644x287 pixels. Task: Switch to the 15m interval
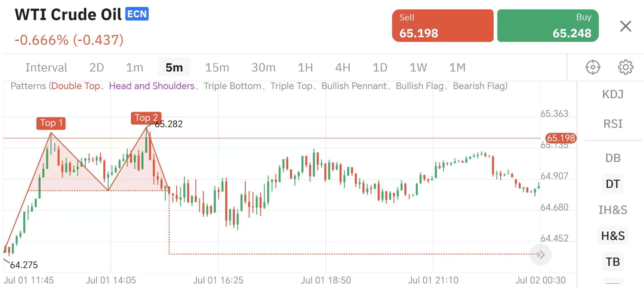[x=217, y=67]
